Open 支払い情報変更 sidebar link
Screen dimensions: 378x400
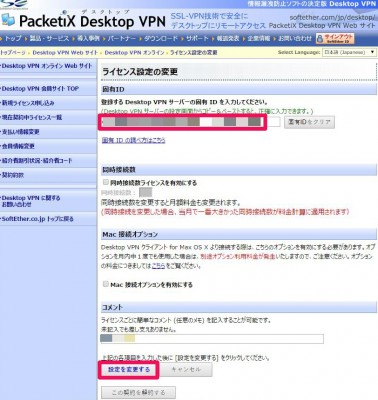click(21, 132)
